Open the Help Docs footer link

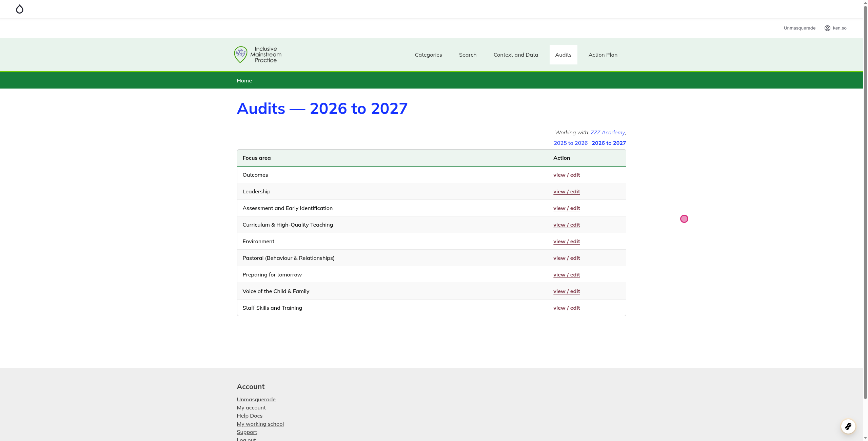[x=250, y=416]
